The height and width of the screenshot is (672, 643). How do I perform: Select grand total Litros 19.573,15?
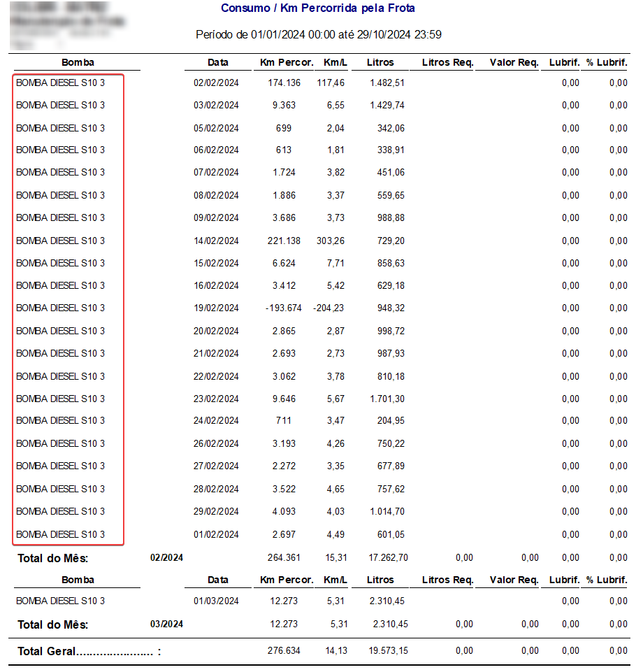[388, 651]
